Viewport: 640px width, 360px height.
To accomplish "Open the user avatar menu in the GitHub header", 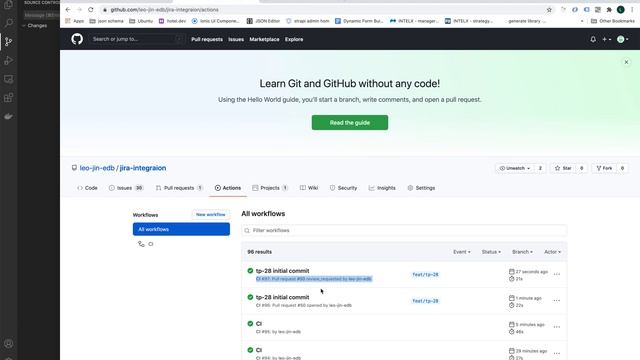I will pyautogui.click(x=622, y=39).
